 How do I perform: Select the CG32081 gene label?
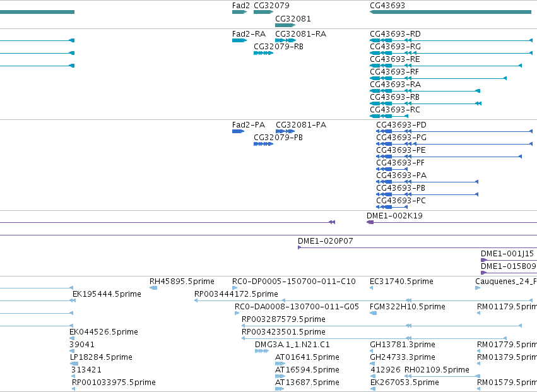tap(293, 18)
